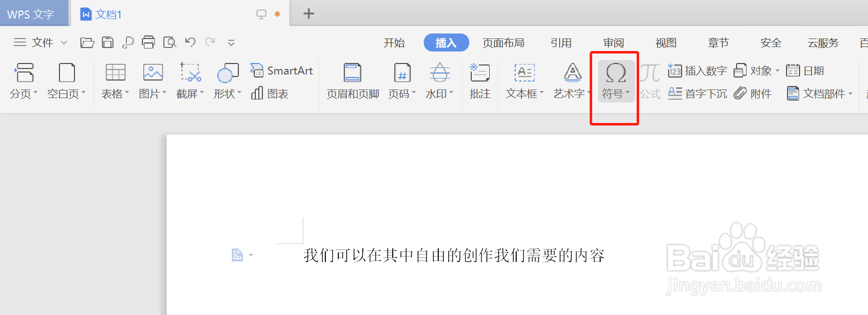This screenshot has width=868, height=315.
Task: Expand the 文件 menu arrow
Action: click(64, 42)
